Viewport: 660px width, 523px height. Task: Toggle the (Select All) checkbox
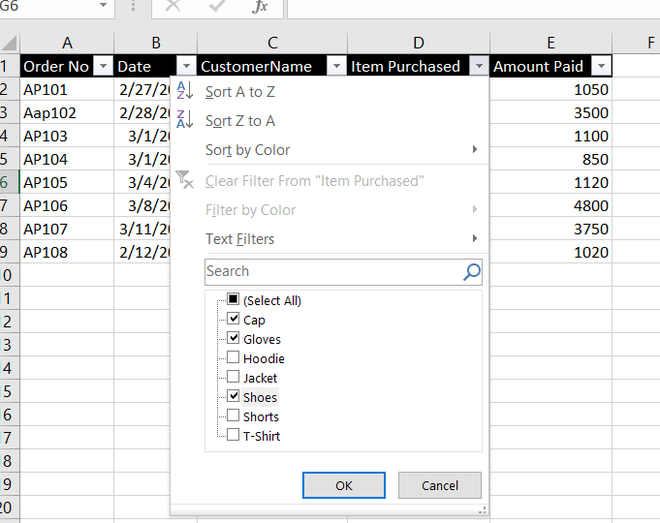(233, 300)
